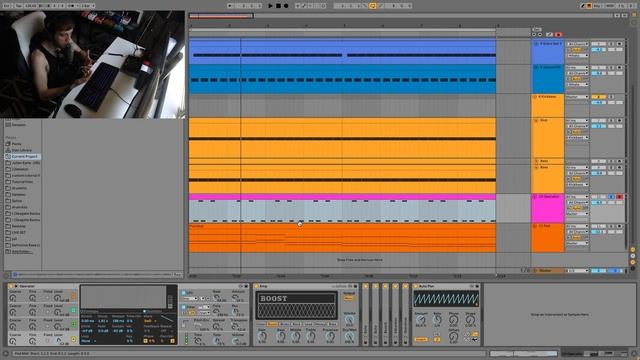Open input type dropdown on 9 Snare Roll track
This screenshot has width=640, height=360.
tap(577, 44)
